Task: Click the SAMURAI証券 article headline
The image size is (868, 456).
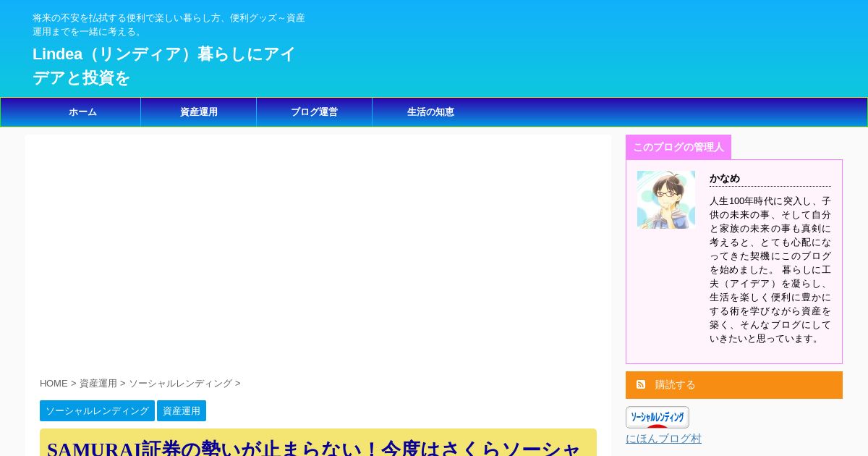Action: coord(314,449)
